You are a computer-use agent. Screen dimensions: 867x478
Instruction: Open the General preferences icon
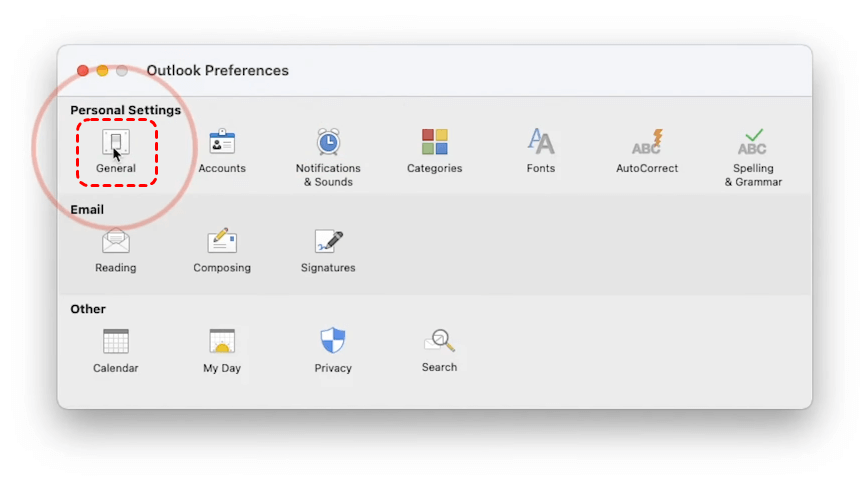tap(116, 143)
